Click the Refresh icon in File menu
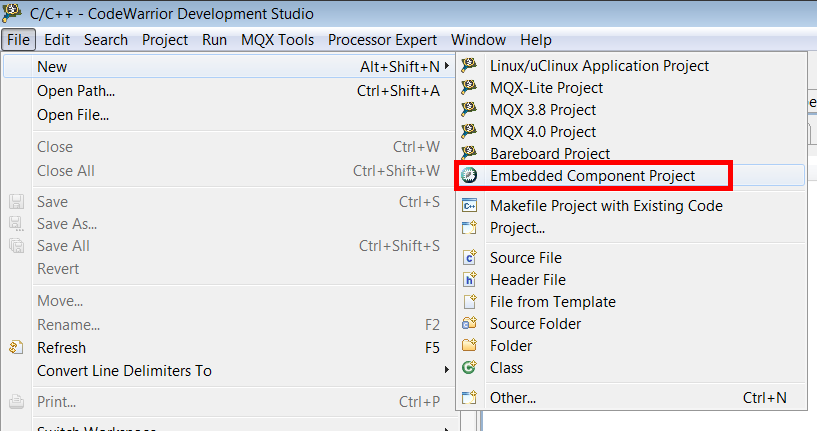This screenshot has height=431, width=817. pos(16,348)
